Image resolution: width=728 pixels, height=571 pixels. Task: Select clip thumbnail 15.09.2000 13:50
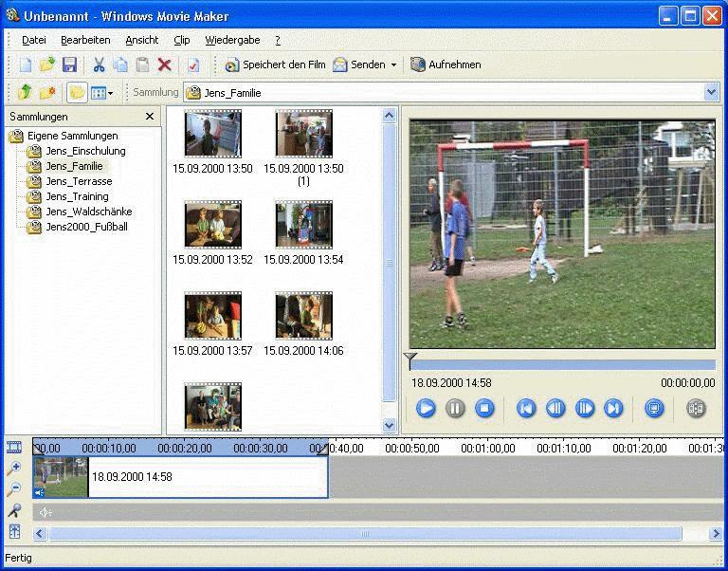click(212, 134)
